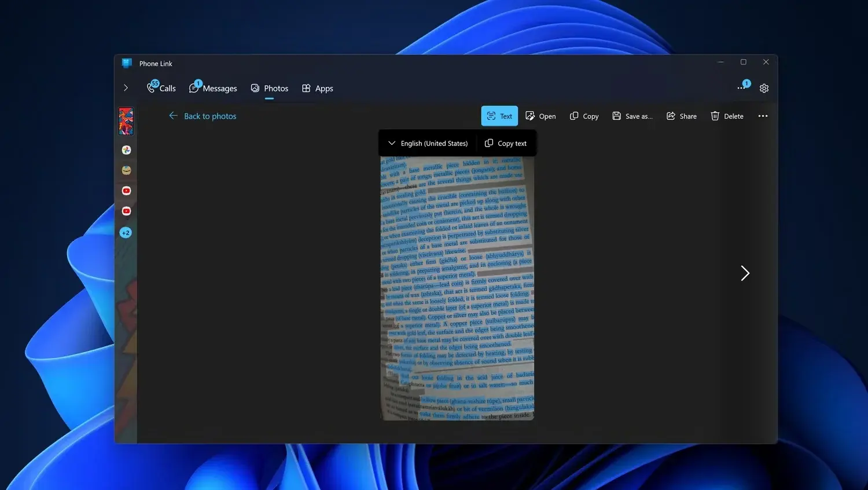This screenshot has width=868, height=490.
Task: Switch to the Calls tab
Action: click(x=161, y=88)
